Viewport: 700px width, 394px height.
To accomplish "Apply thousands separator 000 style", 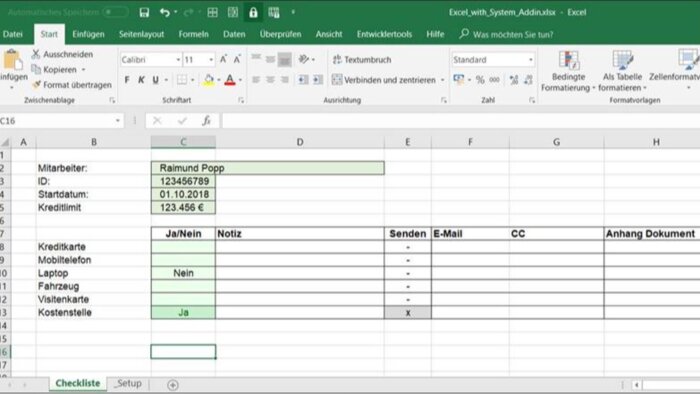I will pyautogui.click(x=494, y=80).
